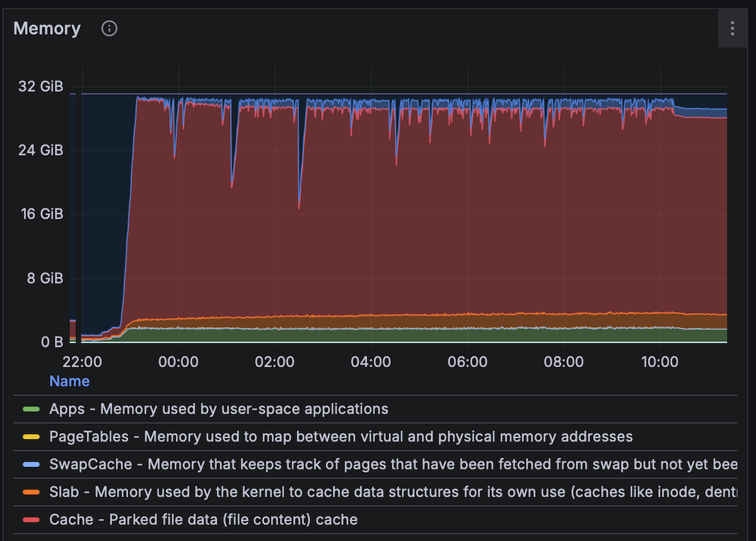This screenshot has height=541, width=756.
Task: Click the Memory panel title
Action: click(x=47, y=28)
